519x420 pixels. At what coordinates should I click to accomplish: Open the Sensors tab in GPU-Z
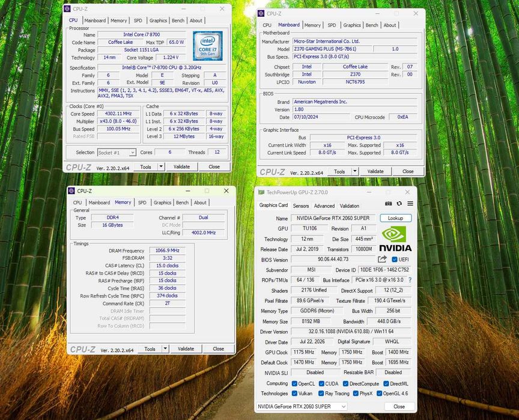(301, 206)
